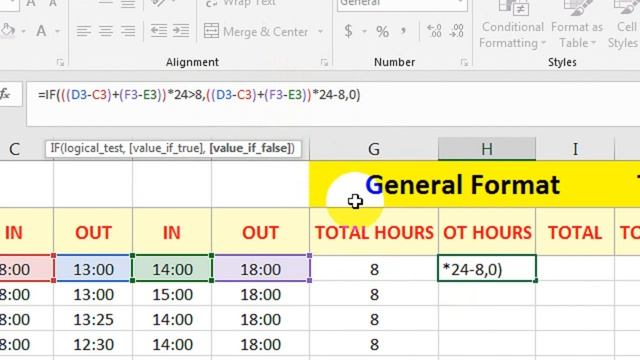
Task: Open the Format as Table menu
Action: pyautogui.click(x=577, y=25)
